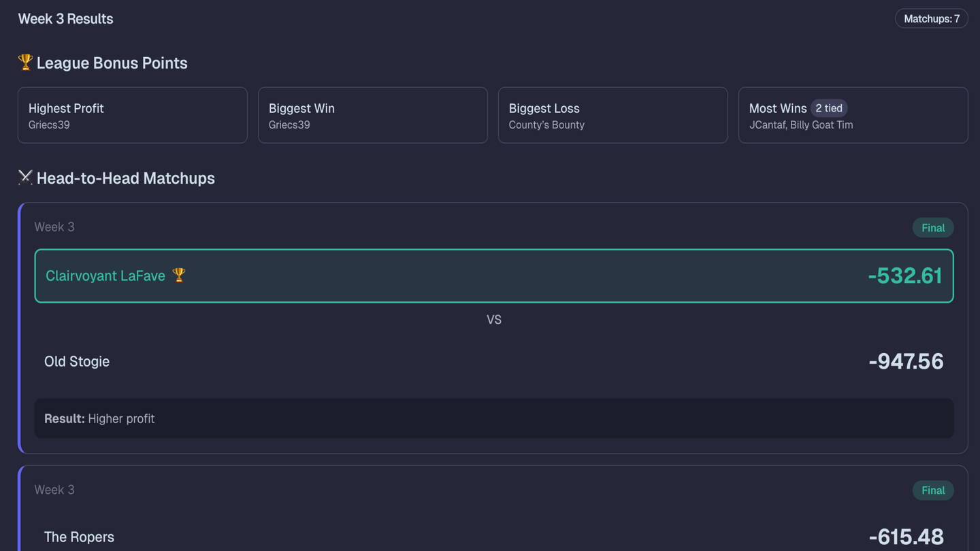This screenshot has width=980, height=551.
Task: Select the trophy next to Clairvoyant LaFave
Action: [x=178, y=275]
